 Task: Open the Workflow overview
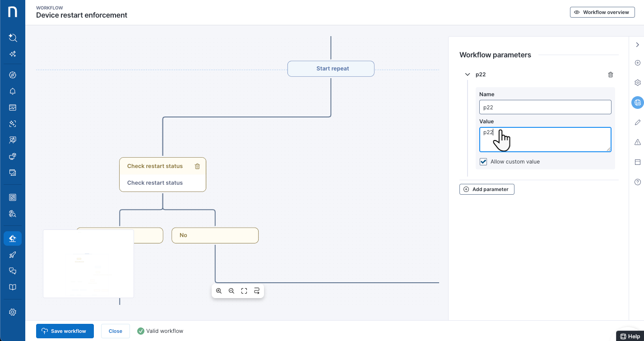602,12
